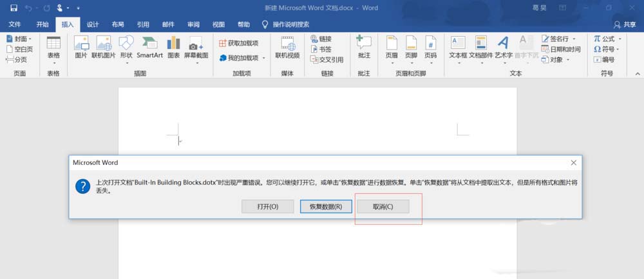This screenshot has height=279, width=644.
Task: Click 获取加载项 to get add-ins
Action: click(x=239, y=43)
